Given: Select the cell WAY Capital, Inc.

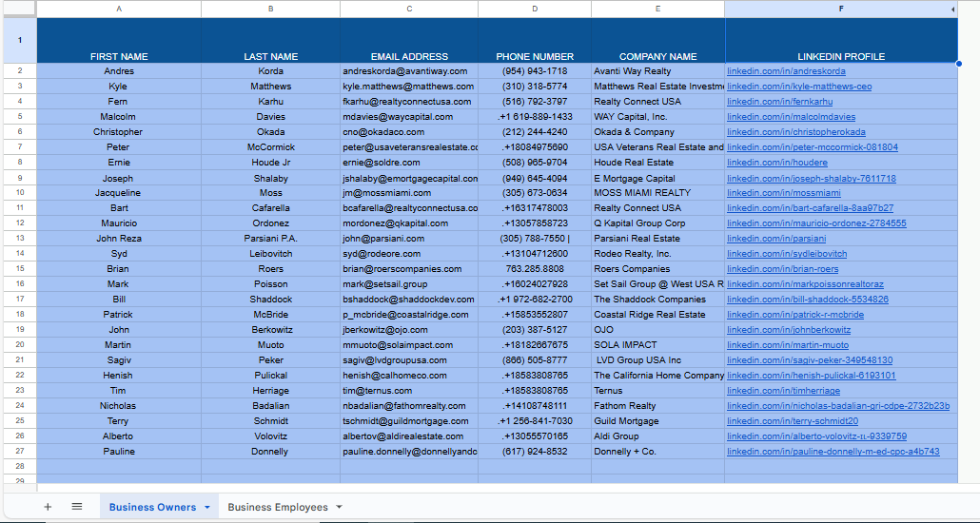Looking at the screenshot, I should pyautogui.click(x=658, y=117).
